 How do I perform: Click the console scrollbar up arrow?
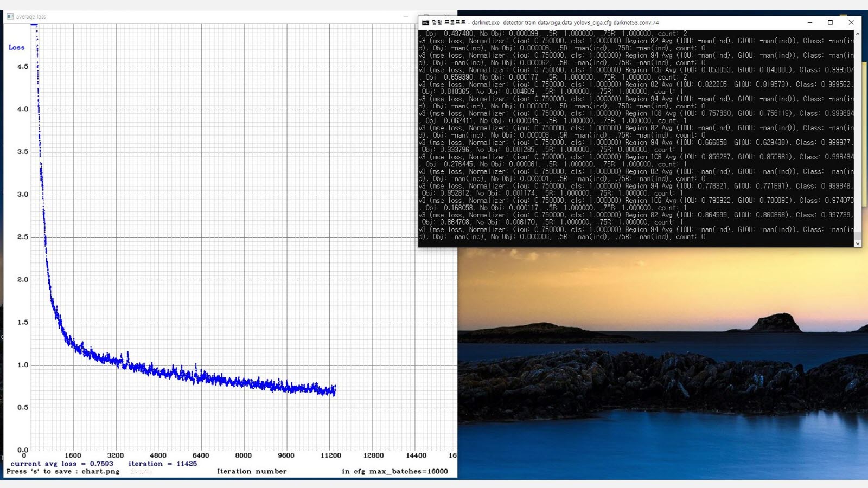tap(858, 34)
